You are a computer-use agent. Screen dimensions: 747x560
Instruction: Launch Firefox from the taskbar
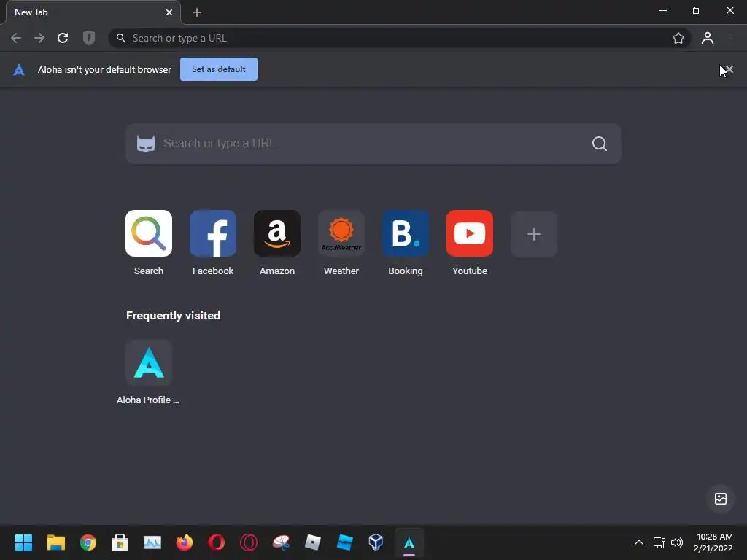[x=185, y=542]
